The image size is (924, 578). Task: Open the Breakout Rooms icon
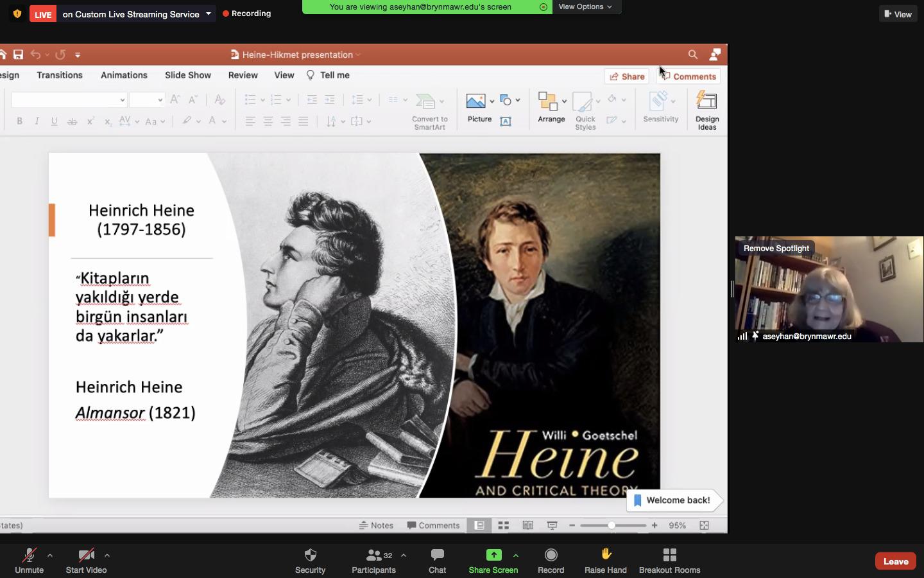[x=670, y=555]
